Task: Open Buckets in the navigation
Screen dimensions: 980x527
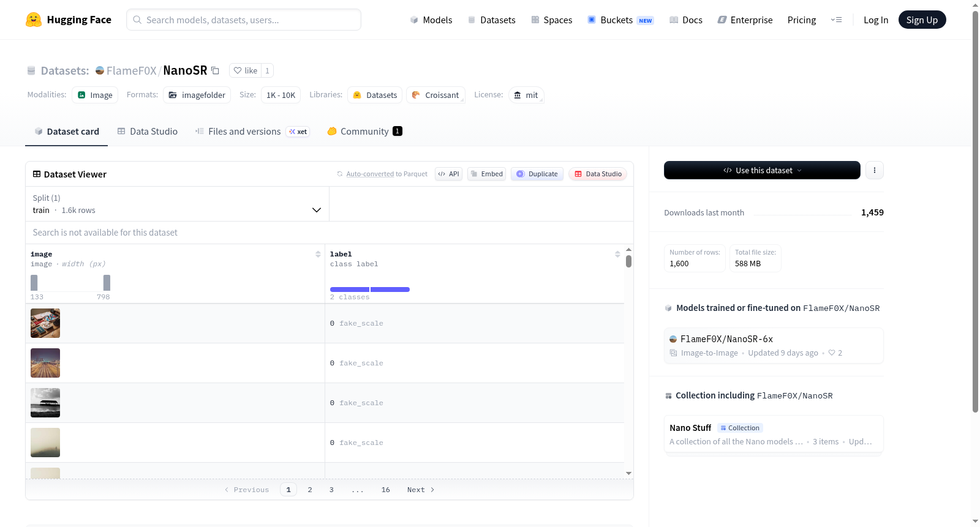Action: pyautogui.click(x=620, y=20)
